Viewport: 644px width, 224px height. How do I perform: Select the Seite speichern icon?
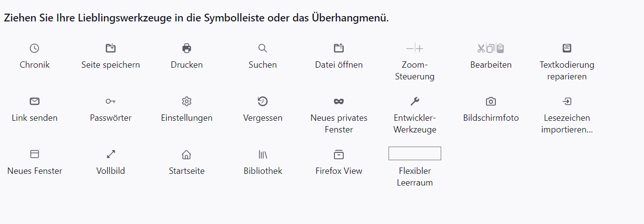(x=111, y=48)
